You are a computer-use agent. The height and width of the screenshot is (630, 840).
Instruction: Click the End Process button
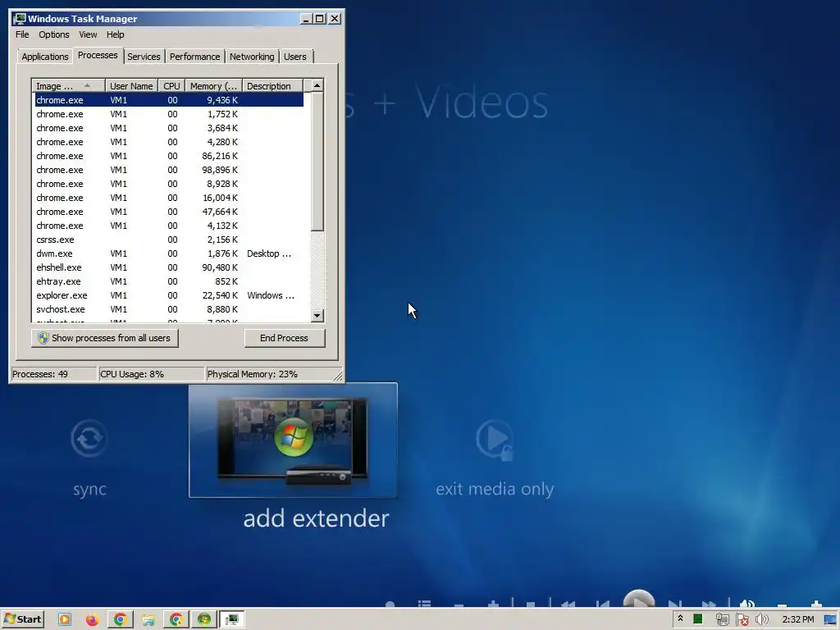[x=284, y=338]
